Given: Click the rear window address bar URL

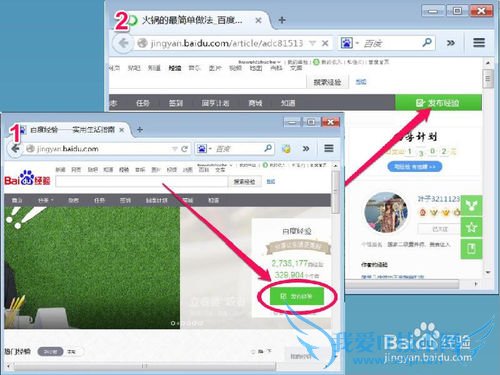Looking at the screenshot, I should point(227,43).
